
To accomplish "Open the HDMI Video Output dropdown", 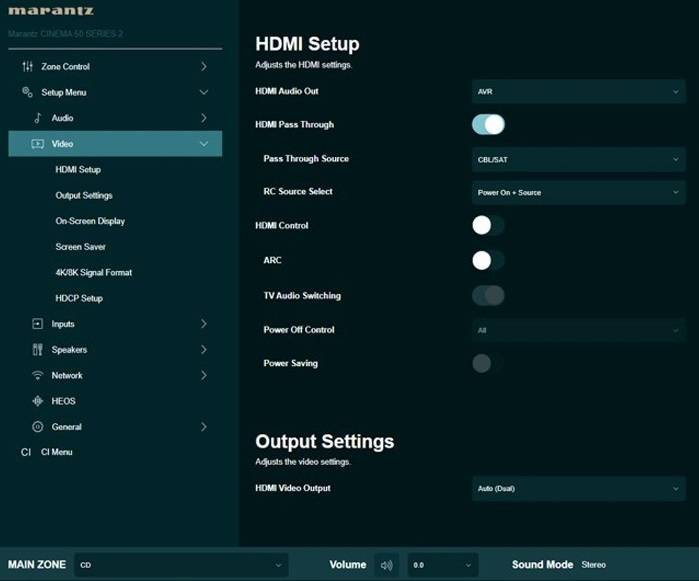I will coord(578,488).
